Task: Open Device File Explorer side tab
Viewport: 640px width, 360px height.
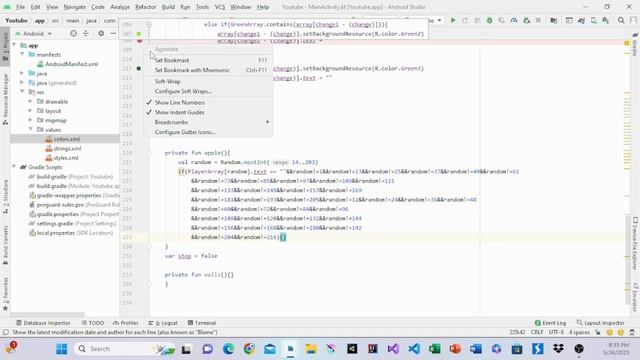Action: [x=635, y=243]
